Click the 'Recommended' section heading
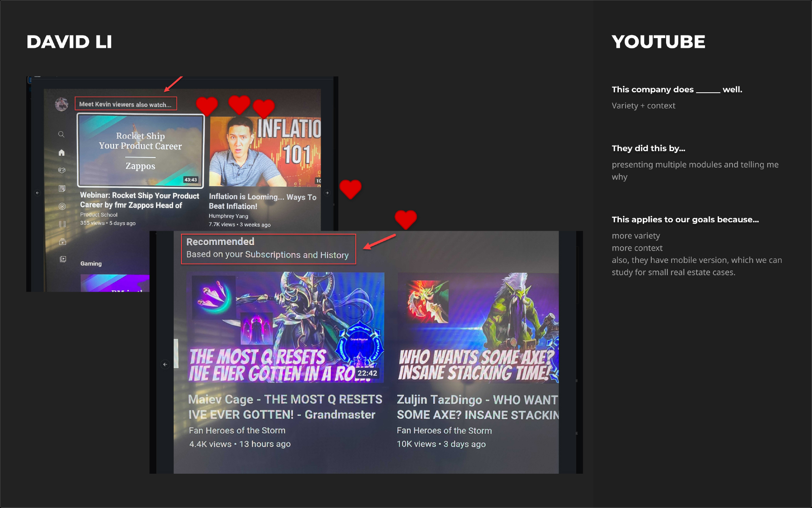This screenshot has height=508, width=812. pyautogui.click(x=220, y=242)
